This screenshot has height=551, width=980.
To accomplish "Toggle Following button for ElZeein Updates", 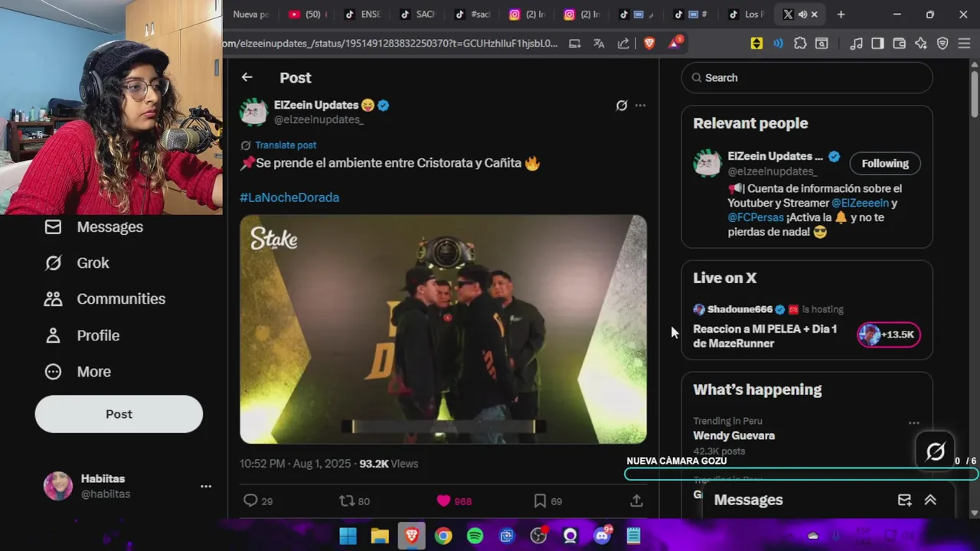I will pos(885,163).
